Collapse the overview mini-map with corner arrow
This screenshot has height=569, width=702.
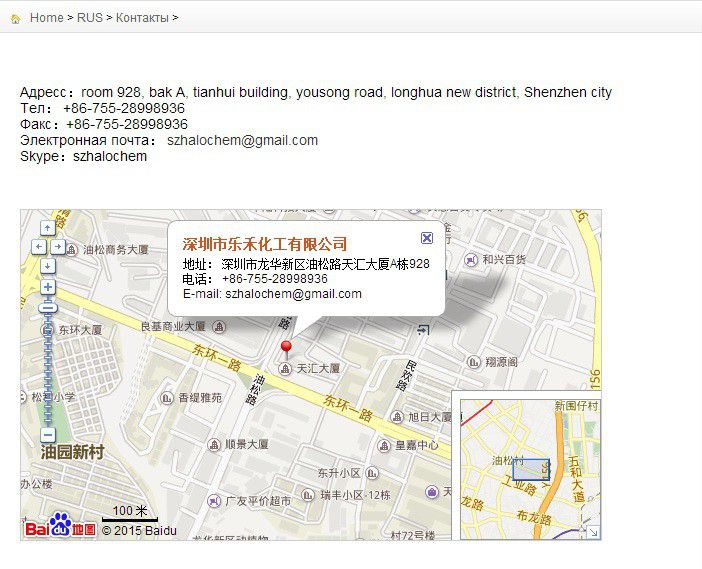pos(593,532)
